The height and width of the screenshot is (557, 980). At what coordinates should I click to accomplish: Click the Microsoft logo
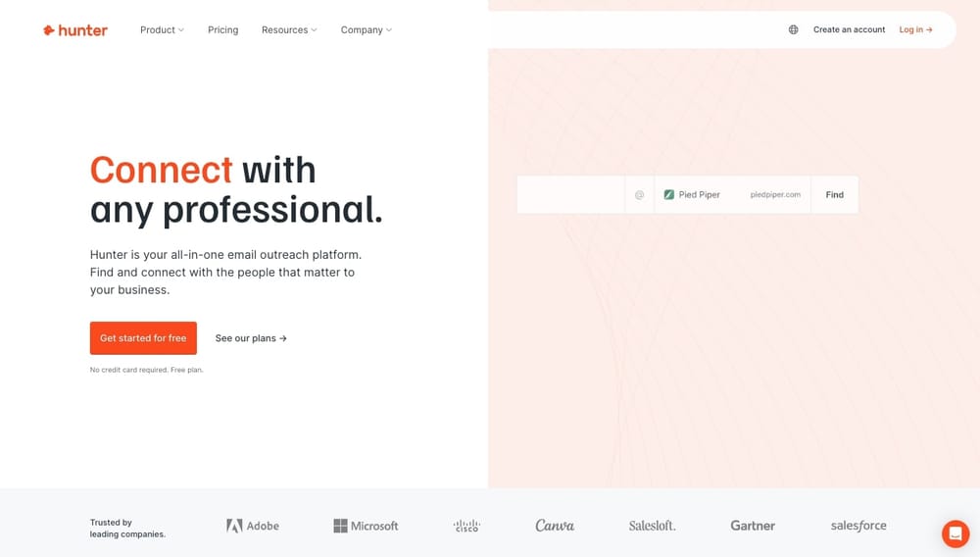[x=366, y=526]
